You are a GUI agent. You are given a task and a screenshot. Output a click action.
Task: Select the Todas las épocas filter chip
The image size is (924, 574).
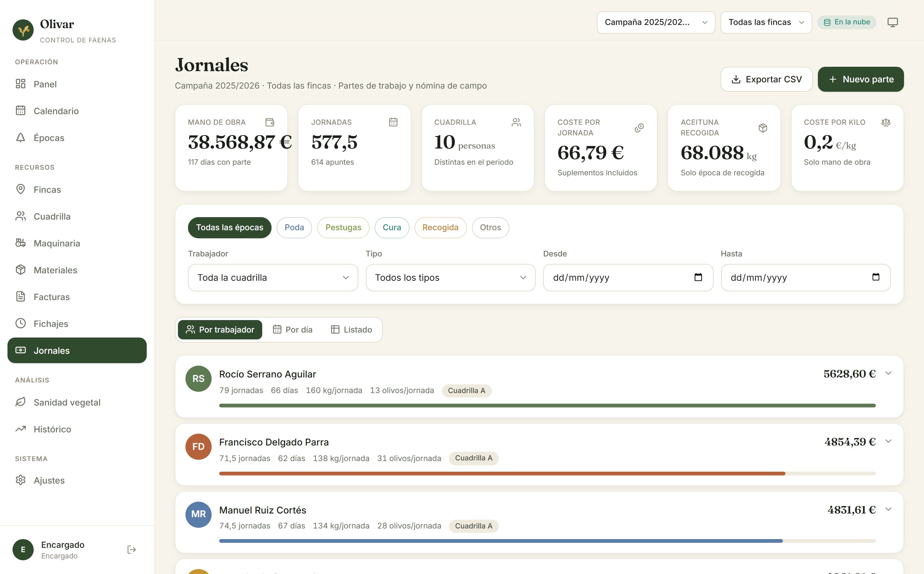229,228
